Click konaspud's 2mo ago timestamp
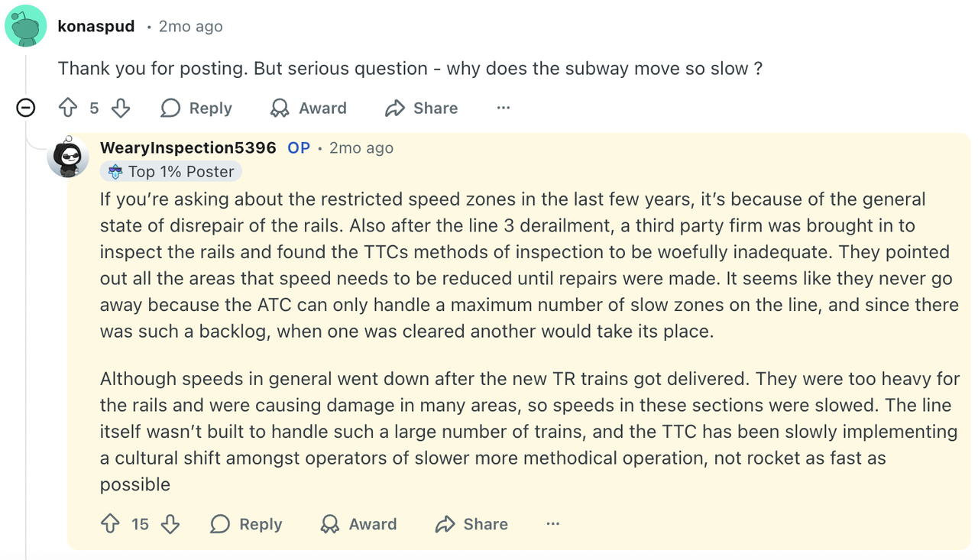Viewport: 978px width, 560px height. (x=190, y=26)
